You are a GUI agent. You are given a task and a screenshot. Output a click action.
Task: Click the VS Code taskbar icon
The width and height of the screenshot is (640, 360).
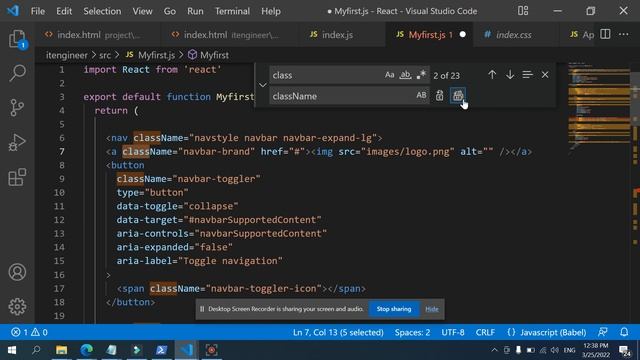pos(186,350)
